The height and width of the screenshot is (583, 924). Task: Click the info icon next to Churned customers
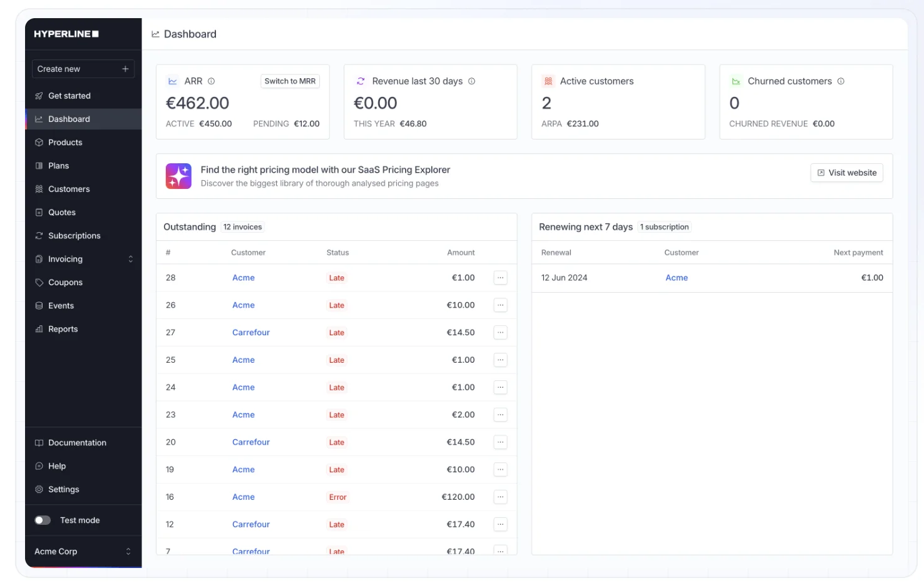(x=841, y=81)
